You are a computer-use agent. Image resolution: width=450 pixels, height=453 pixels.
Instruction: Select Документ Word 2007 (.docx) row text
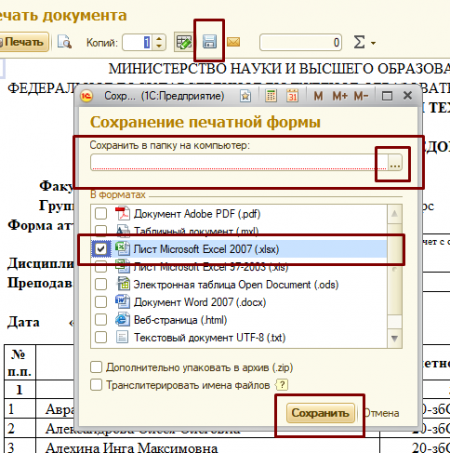point(200,302)
